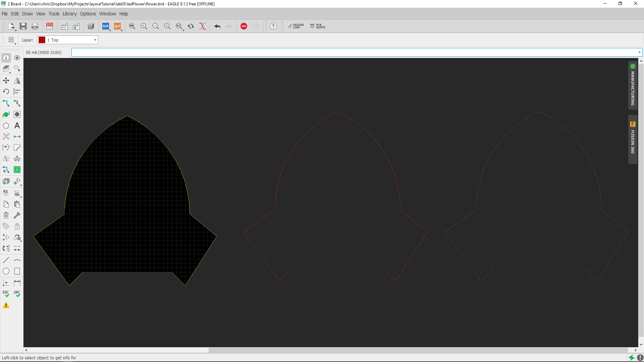Screen dimensions: 644x362
Task: Expand the SCR script dropdown arrow
Action: coord(110,31)
